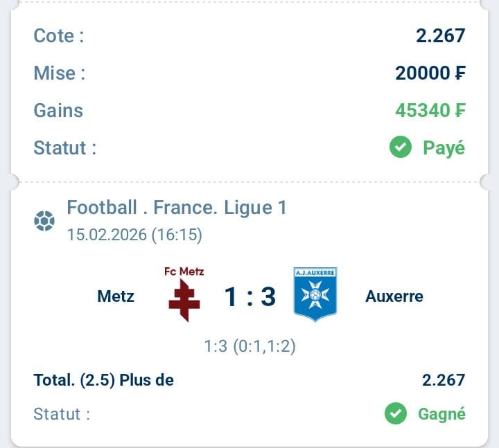Select the top Cote value 2.267
This screenshot has width=499, height=448.
[440, 35]
